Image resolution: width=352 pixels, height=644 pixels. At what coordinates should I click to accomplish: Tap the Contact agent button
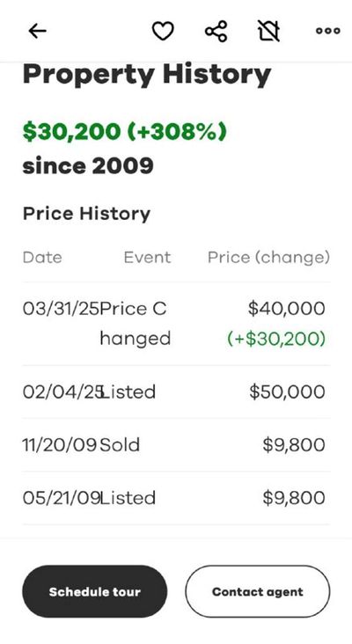pos(258,591)
